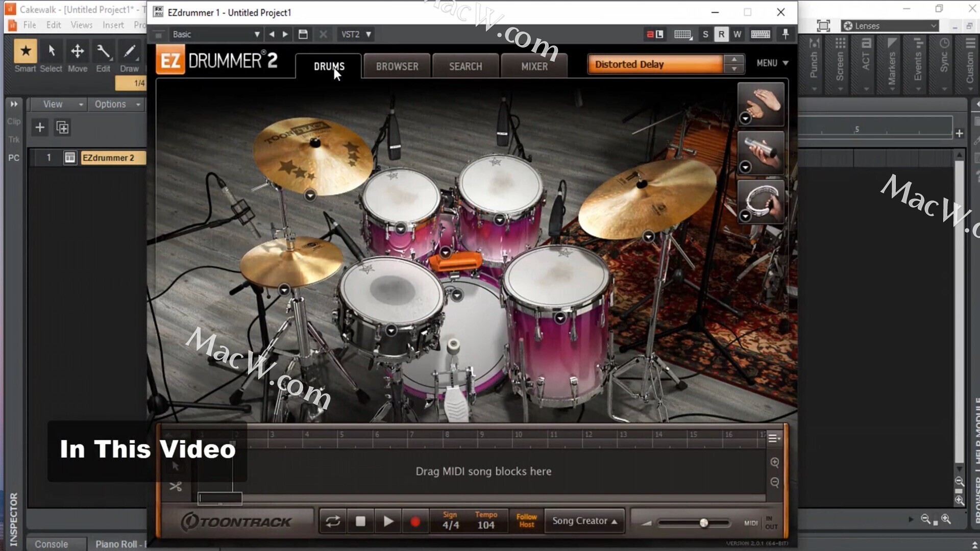
Task: Zoom in the EZdrummer song track
Action: (775, 462)
